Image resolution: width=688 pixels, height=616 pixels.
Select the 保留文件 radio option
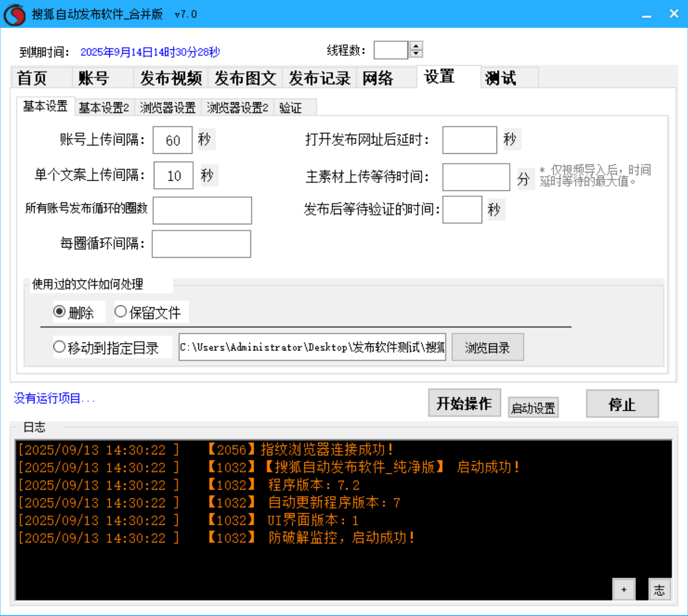click(x=120, y=312)
